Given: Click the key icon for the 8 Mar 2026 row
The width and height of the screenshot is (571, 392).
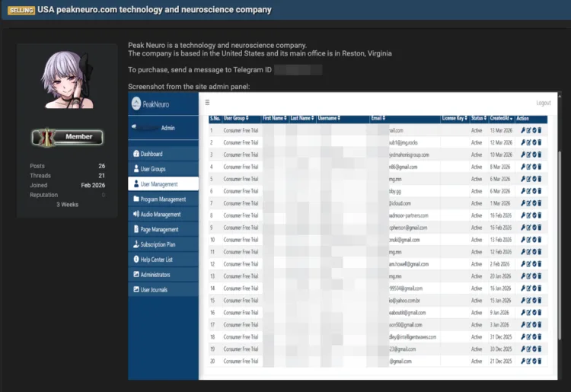Looking at the screenshot, I should pyautogui.click(x=523, y=167).
